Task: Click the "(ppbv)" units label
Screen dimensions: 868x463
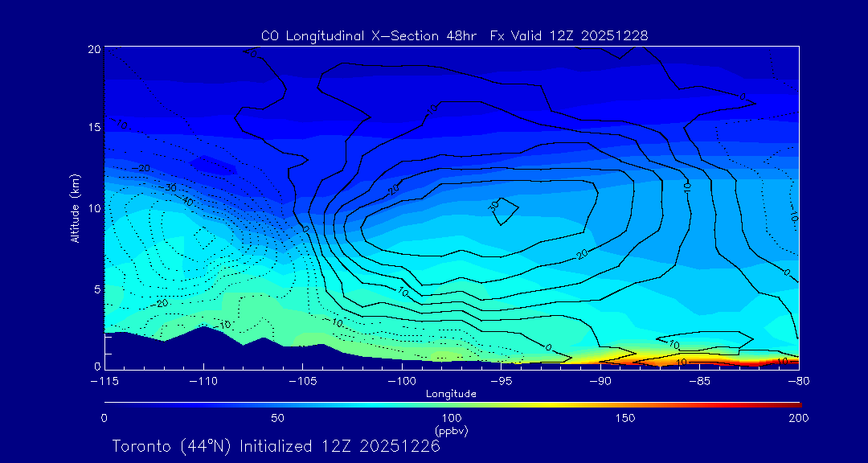Action: point(451,431)
